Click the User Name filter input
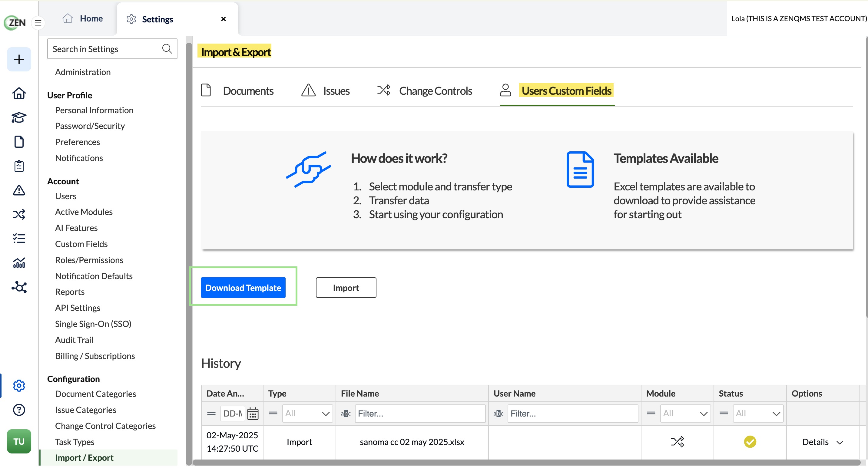The image size is (868, 468). point(572,414)
